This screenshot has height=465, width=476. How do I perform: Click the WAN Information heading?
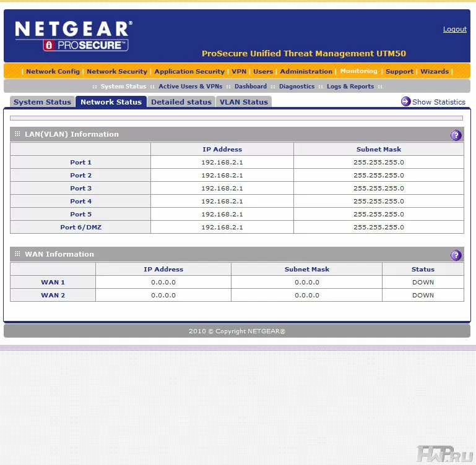59,254
